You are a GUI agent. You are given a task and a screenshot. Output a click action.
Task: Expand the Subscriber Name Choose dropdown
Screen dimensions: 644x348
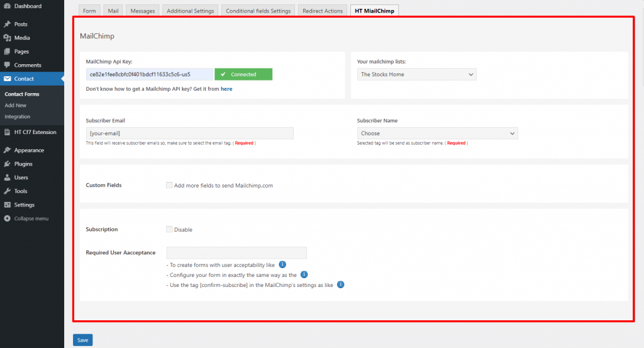click(x=437, y=133)
